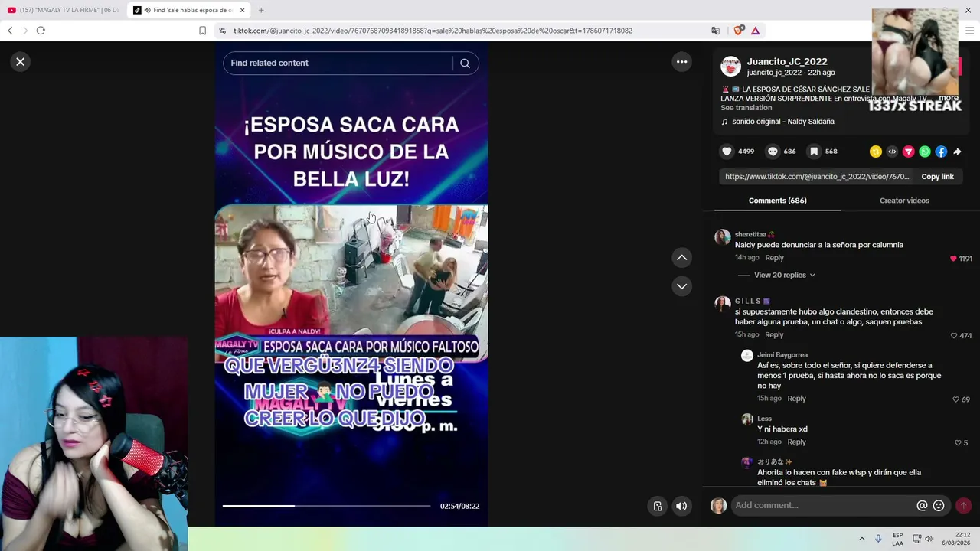
Task: Send to friends via pink paper plane icon
Action: [x=908, y=152]
